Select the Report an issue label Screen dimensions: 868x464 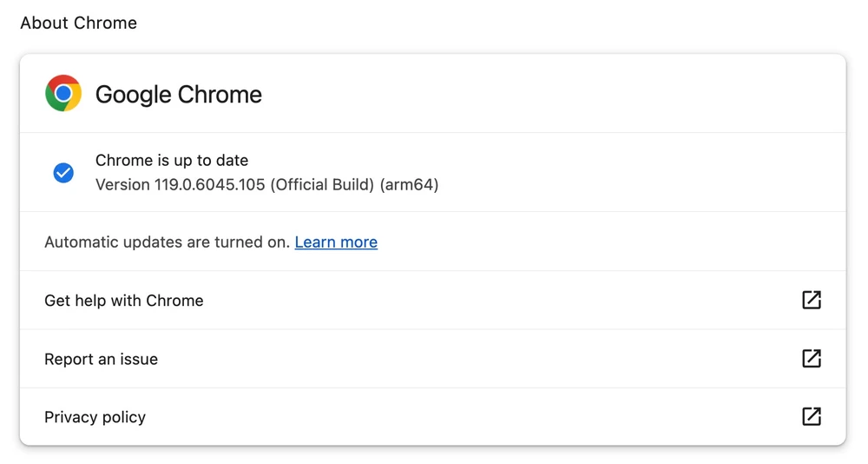[x=102, y=359]
